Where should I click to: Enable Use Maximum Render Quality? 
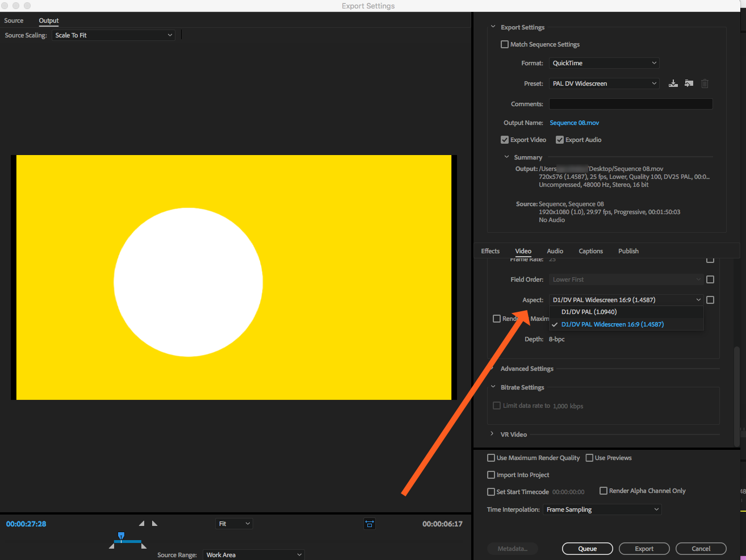[x=491, y=458]
